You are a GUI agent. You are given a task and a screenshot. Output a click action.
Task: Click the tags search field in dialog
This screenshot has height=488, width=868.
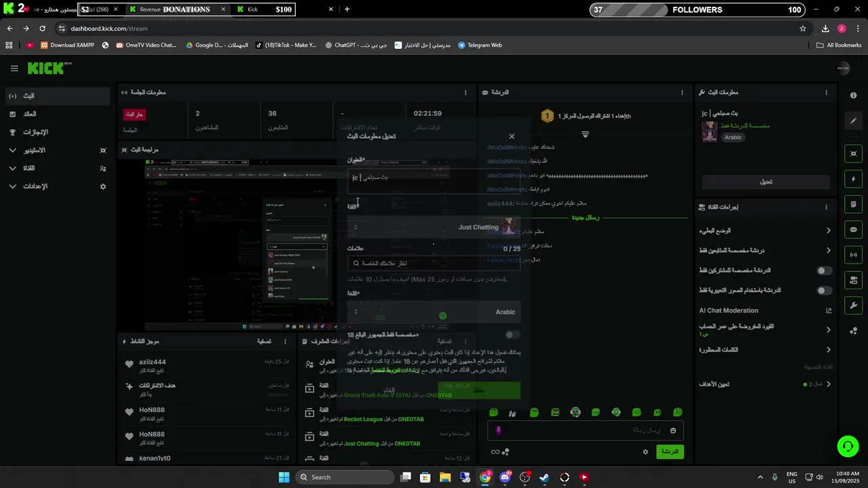(x=434, y=263)
